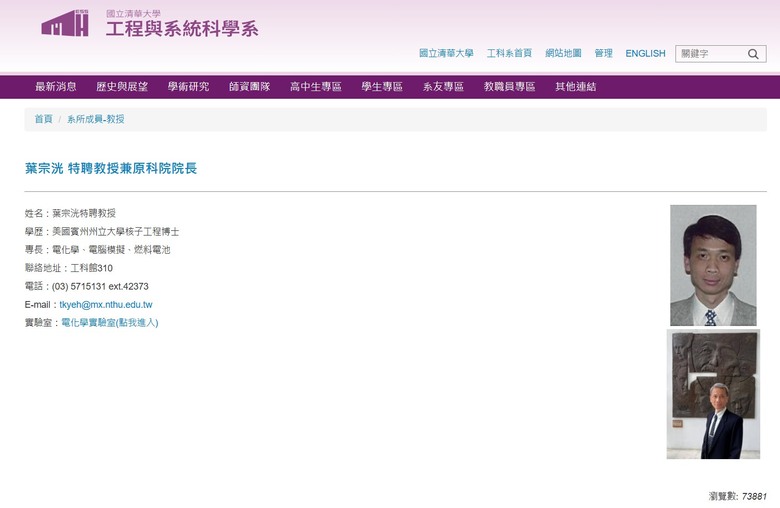Image resolution: width=780 pixels, height=508 pixels.
Task: Open the 電化學實驗室(點我進入) lab link
Action: tap(110, 322)
